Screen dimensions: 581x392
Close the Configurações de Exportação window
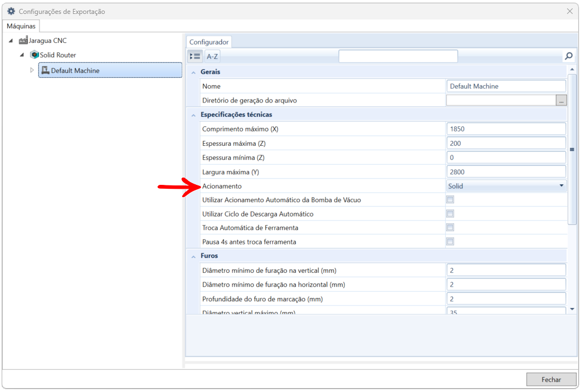pos(569,11)
